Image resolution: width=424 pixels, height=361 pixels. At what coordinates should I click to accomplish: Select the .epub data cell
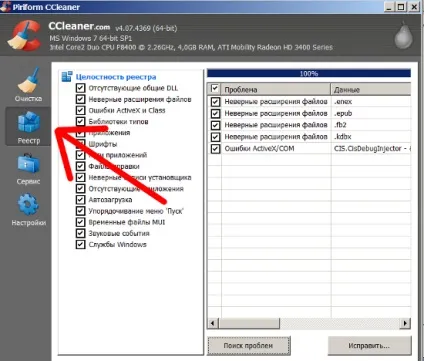[x=371, y=113]
